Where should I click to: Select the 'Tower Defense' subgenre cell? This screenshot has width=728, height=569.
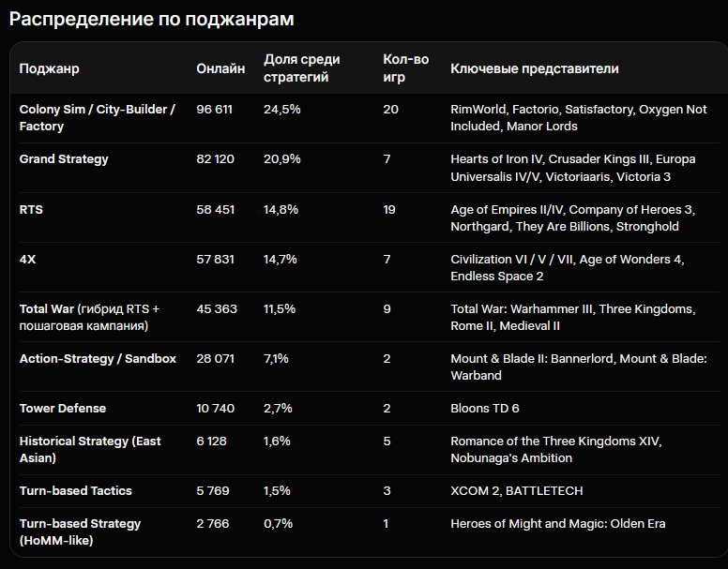click(x=63, y=408)
